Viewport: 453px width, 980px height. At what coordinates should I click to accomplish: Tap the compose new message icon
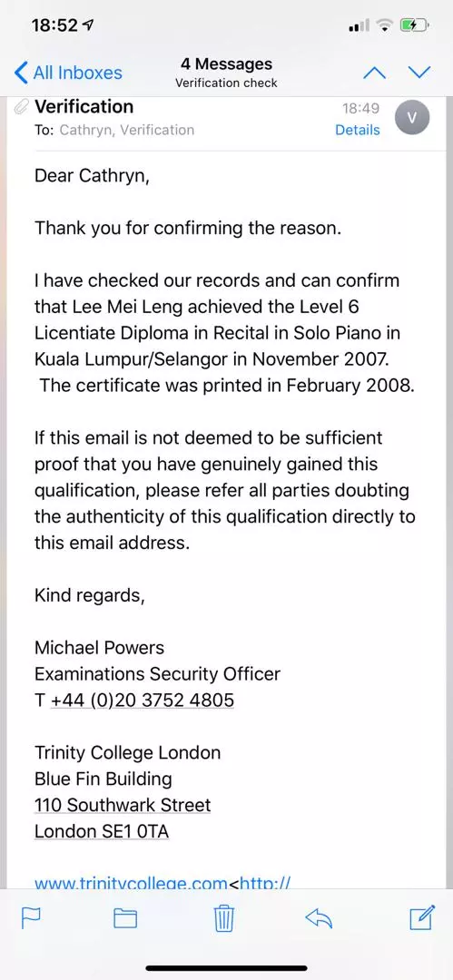click(422, 916)
